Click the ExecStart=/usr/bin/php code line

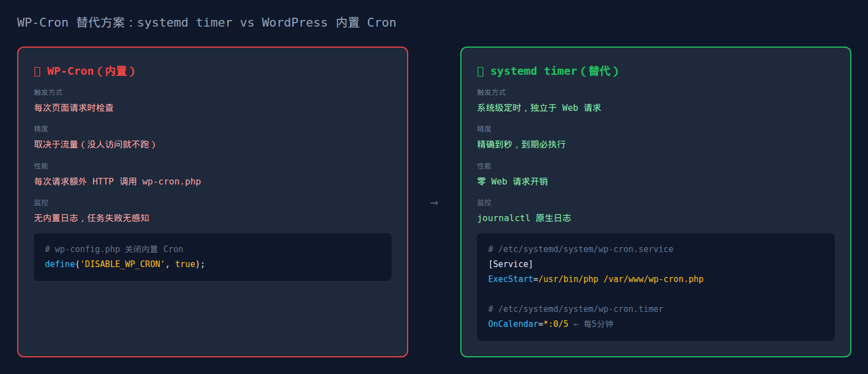click(x=596, y=279)
